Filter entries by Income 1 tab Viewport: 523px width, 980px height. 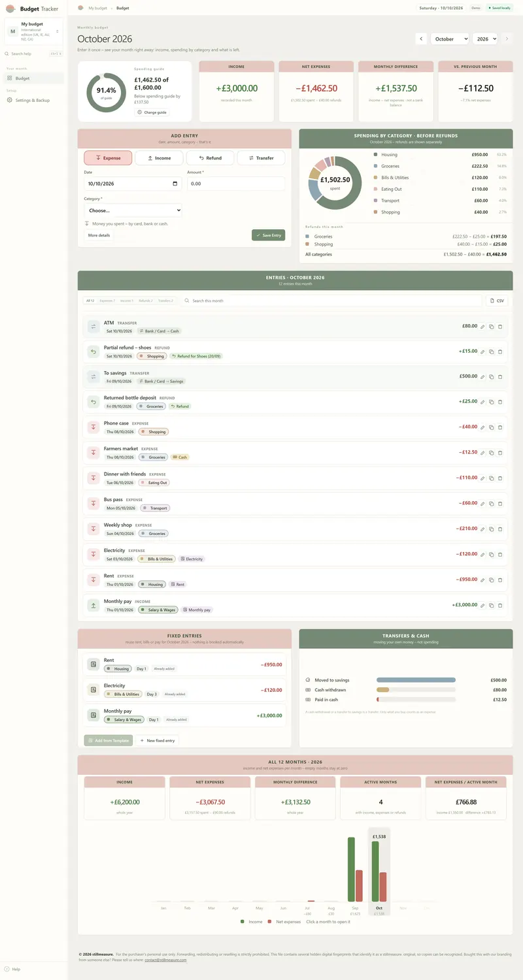click(x=127, y=301)
